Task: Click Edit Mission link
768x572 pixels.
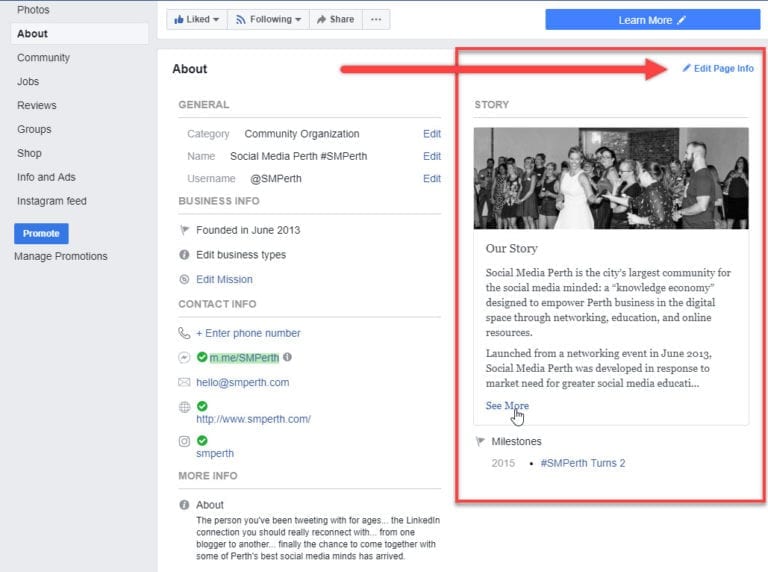Action: point(224,279)
